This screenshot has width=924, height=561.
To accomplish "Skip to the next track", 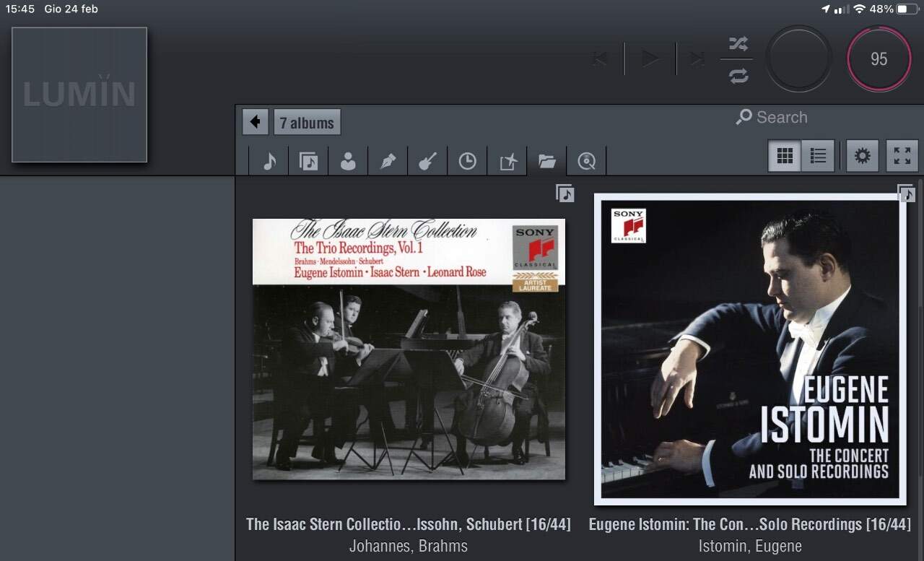I will pyautogui.click(x=697, y=59).
